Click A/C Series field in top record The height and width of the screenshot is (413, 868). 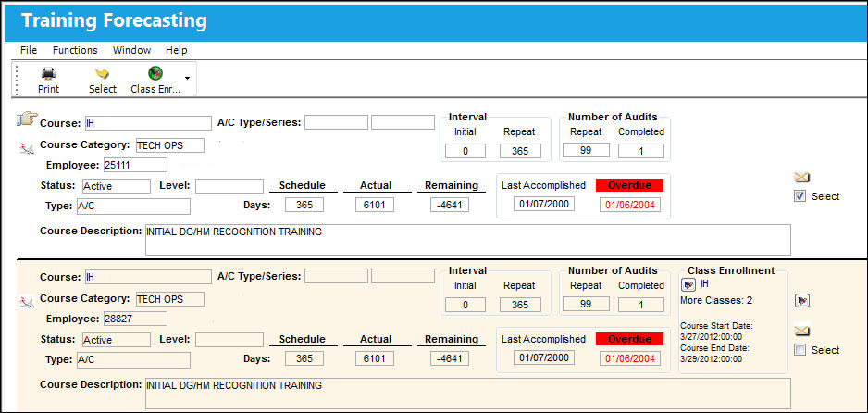point(403,122)
